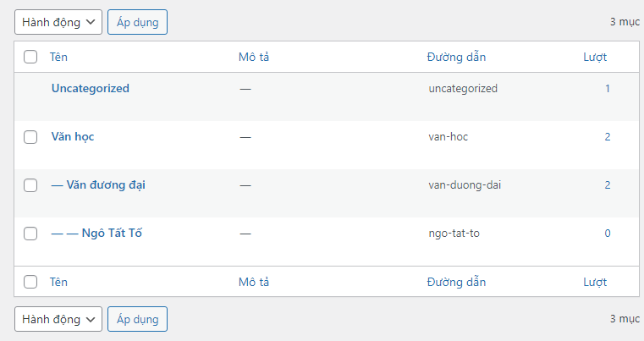The height and width of the screenshot is (341, 644).
Task: Sort by the Tên column header
Action: click(58, 57)
